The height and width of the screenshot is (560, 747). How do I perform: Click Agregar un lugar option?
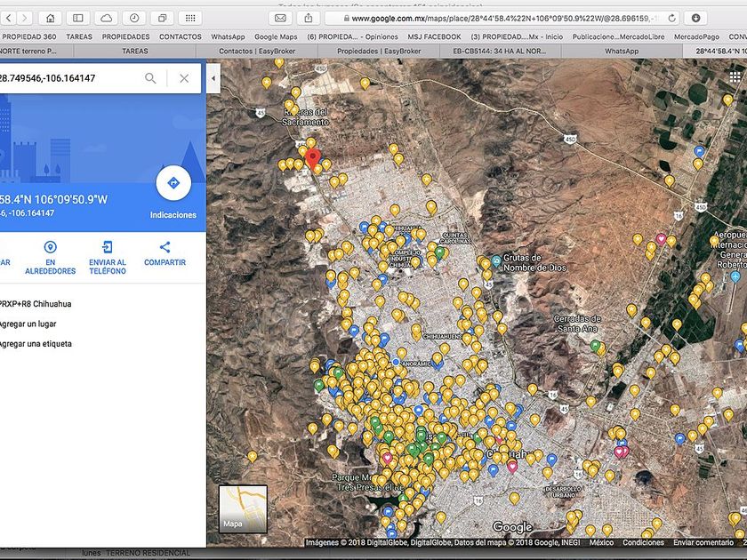tap(28, 324)
